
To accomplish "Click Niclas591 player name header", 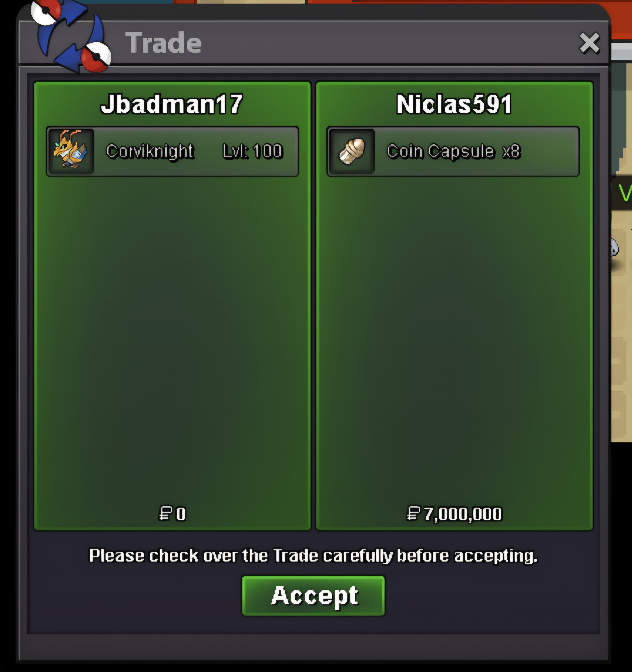I will tap(454, 104).
